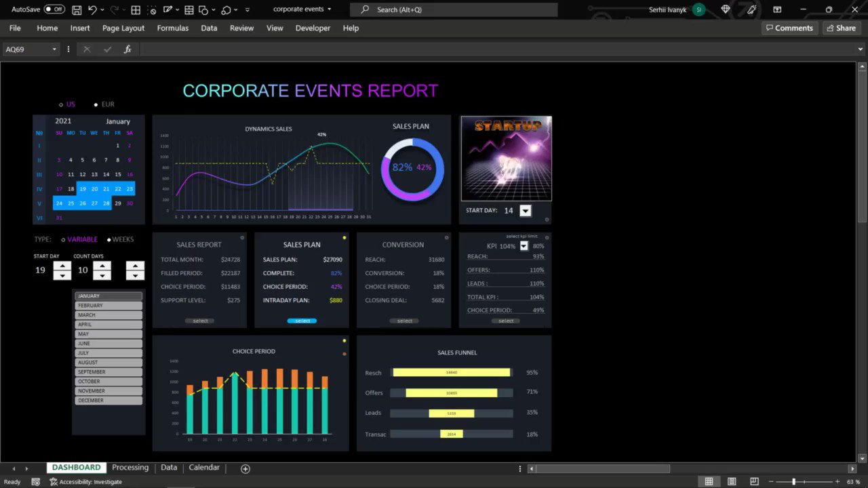The height and width of the screenshot is (488, 868).
Task: Switch to Page Break Preview icon
Action: tap(755, 482)
